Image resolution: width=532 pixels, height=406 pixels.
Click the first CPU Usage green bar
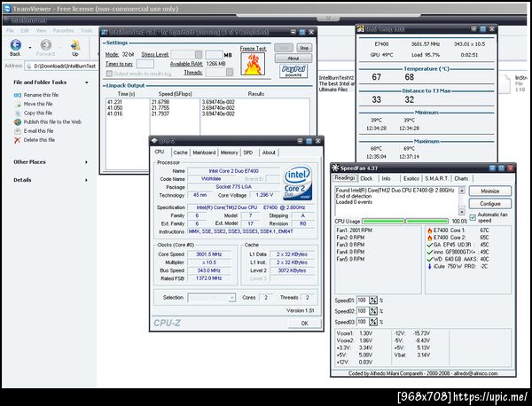click(383, 221)
